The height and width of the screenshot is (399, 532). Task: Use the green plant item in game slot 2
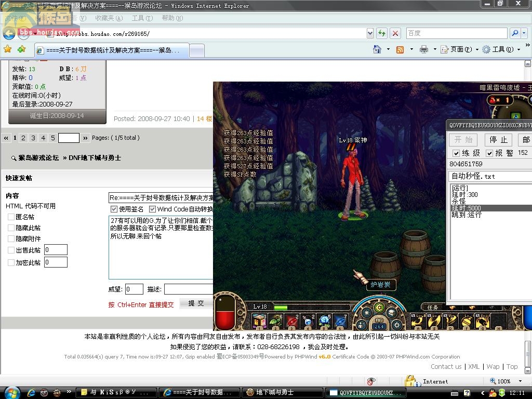[276, 321]
